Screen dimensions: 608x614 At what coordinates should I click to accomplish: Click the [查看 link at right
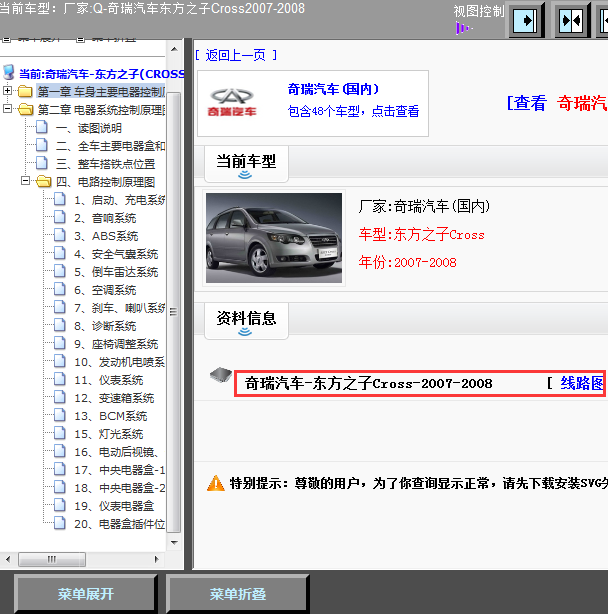[x=527, y=103]
